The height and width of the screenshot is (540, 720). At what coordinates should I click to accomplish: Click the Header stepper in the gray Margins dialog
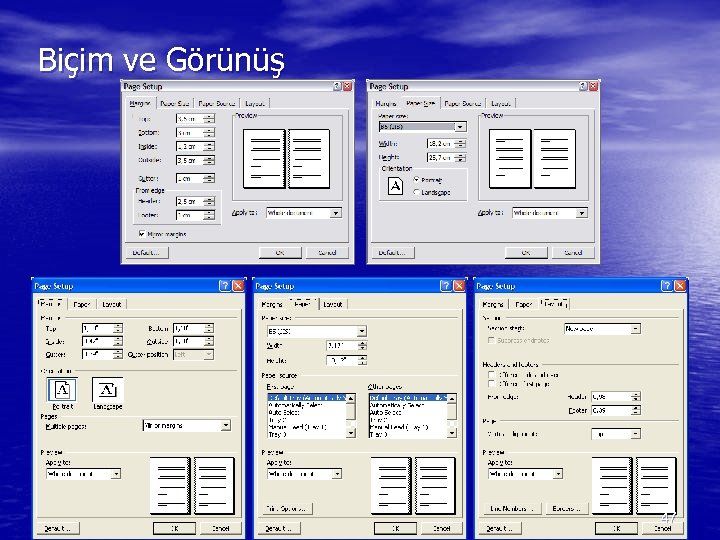click(x=209, y=201)
